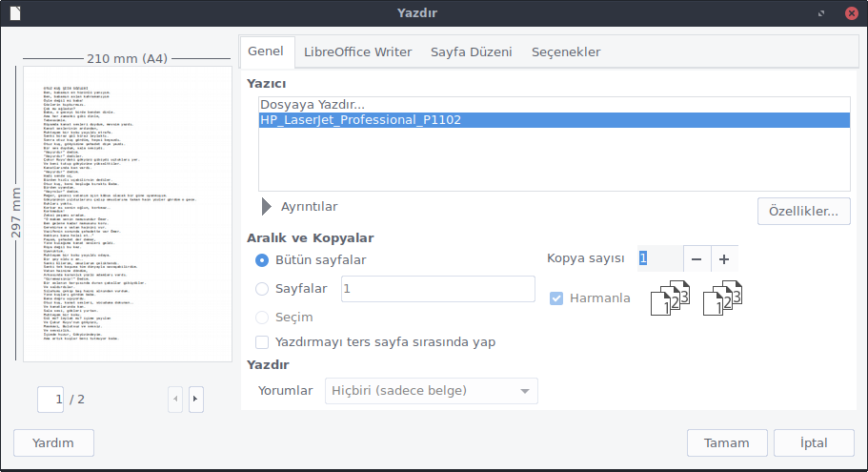Go to the Seçenekler tab
868x472 pixels.
click(x=565, y=51)
